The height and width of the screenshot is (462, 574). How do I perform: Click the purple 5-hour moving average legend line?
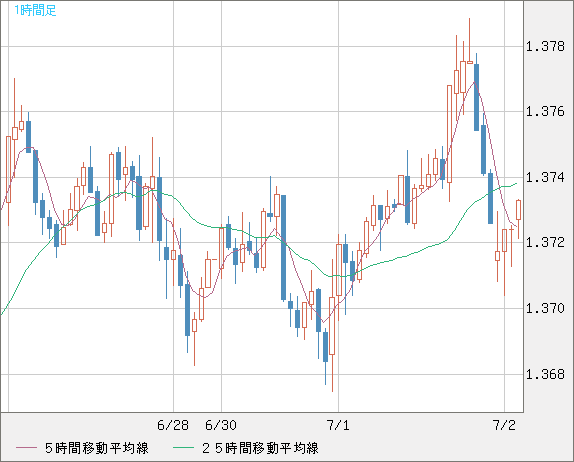pos(26,448)
